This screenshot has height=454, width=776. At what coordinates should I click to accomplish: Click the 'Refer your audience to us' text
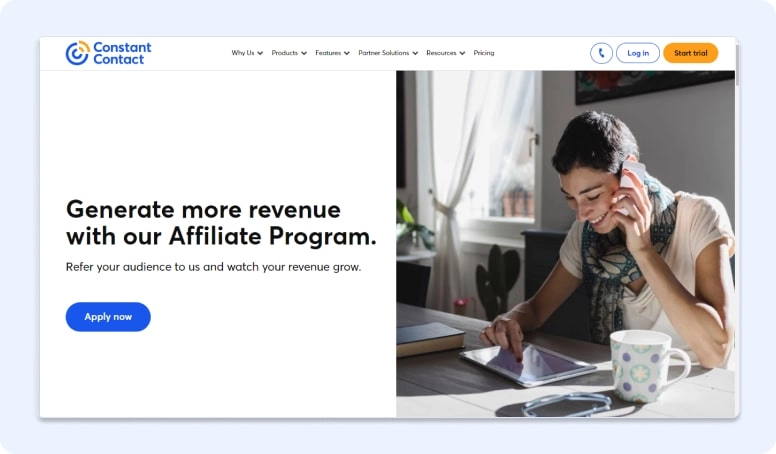click(x=213, y=267)
